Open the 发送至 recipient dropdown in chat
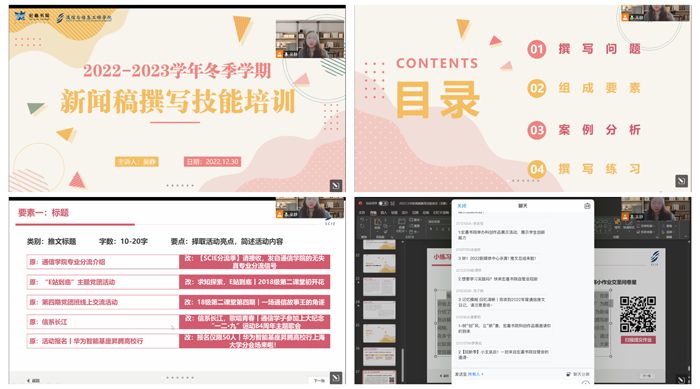700x389 pixels. 475,374
